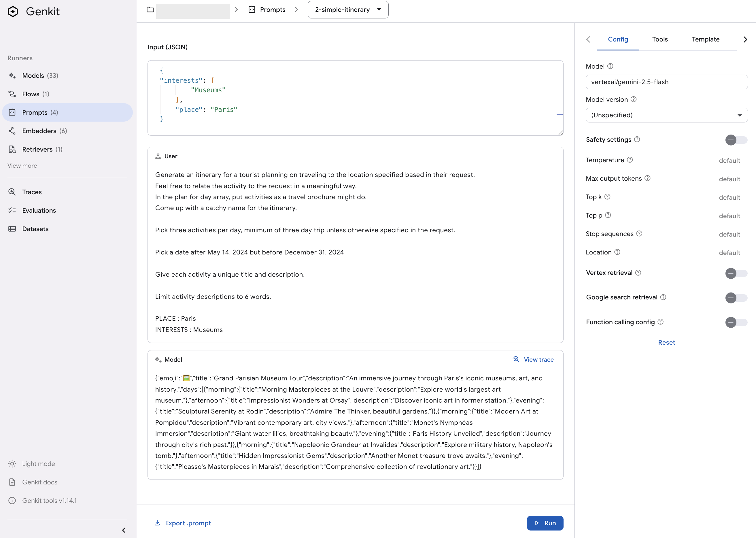Switch to Light mode
756x538 pixels.
[x=38, y=463]
